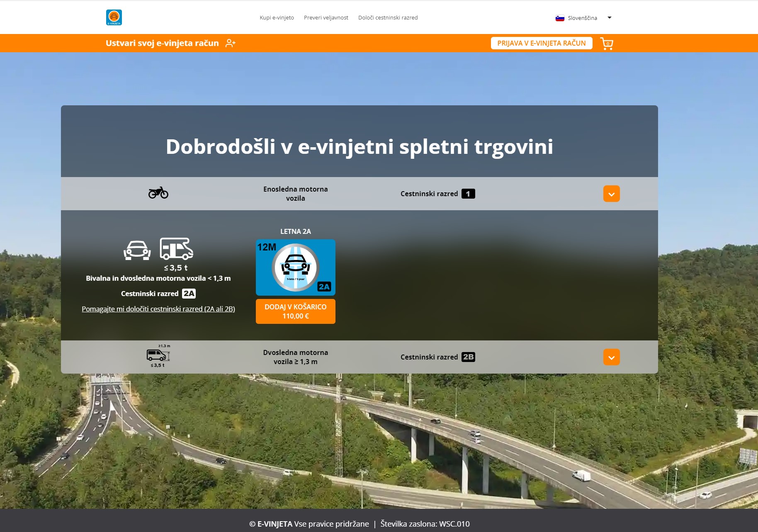Open the Kupi e-vinjeto menu item

click(x=277, y=17)
